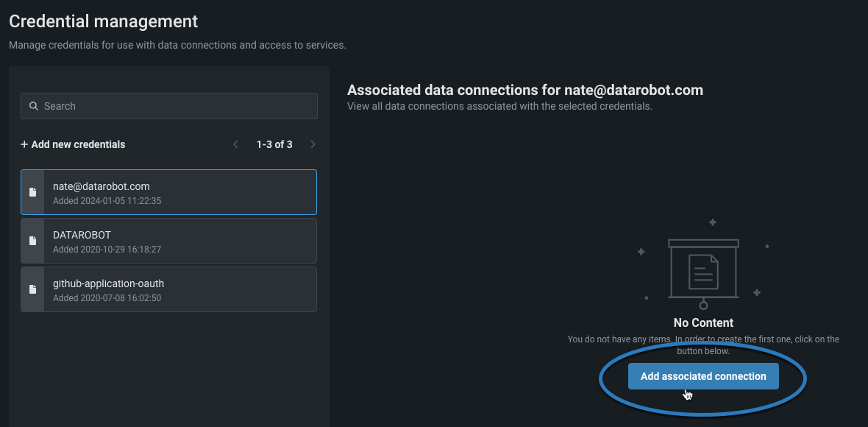Click the Add new credentials link
This screenshot has width=868, height=427.
pos(78,144)
